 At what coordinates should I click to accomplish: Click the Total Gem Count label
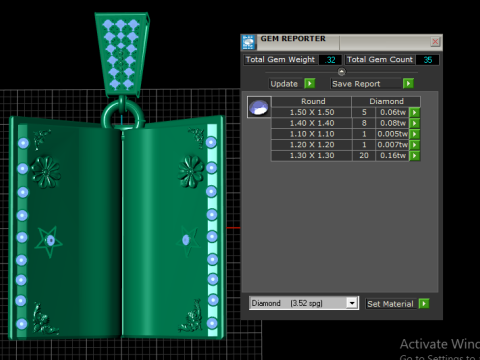pos(380,60)
